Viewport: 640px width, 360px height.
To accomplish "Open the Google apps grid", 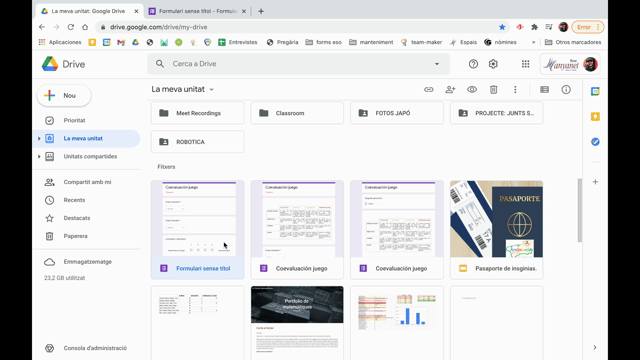I will [525, 64].
